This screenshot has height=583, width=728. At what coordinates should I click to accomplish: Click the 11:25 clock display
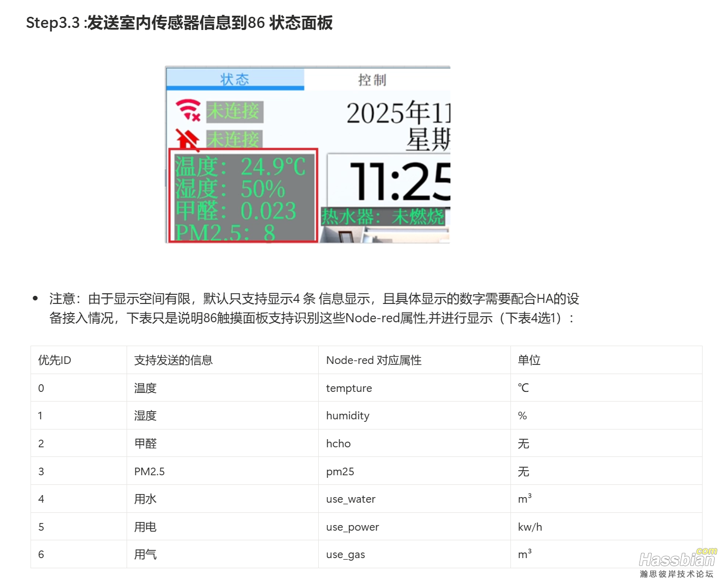[x=400, y=182]
